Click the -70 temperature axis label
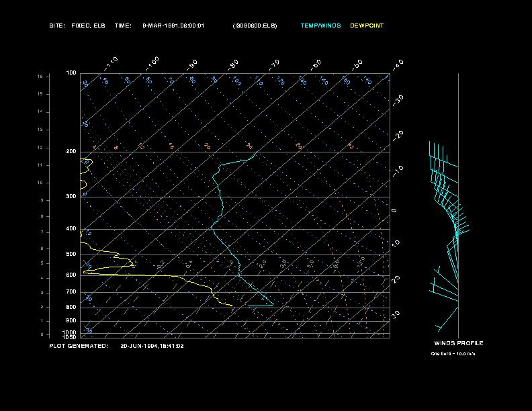Image resolution: width=532 pixels, height=411 pixels. [275, 64]
